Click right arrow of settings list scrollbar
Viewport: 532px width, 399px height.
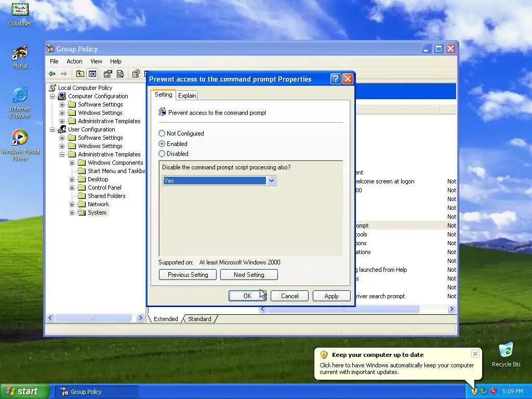[x=451, y=309]
